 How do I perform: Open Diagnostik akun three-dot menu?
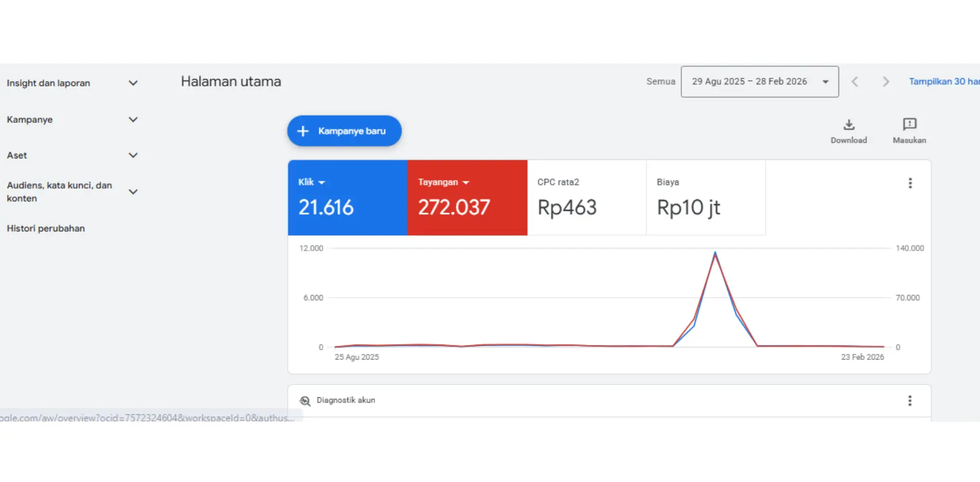pyautogui.click(x=910, y=401)
